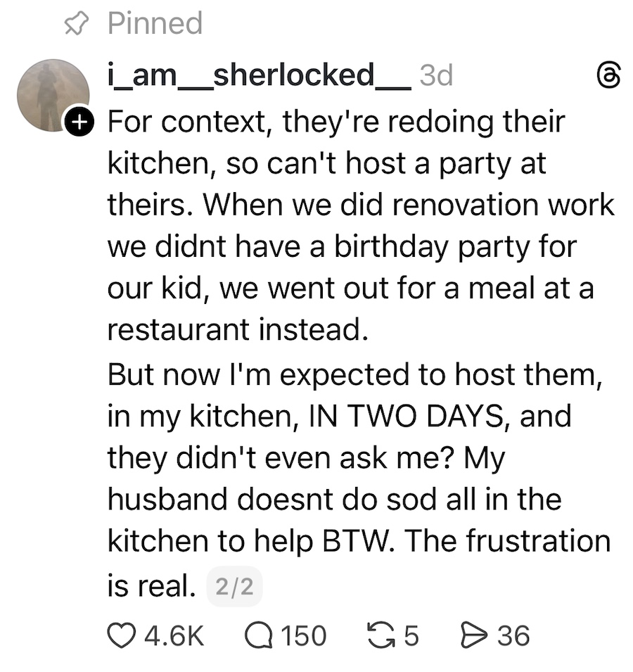Click the share count showing 36
633x672 pixels.
coord(513,635)
